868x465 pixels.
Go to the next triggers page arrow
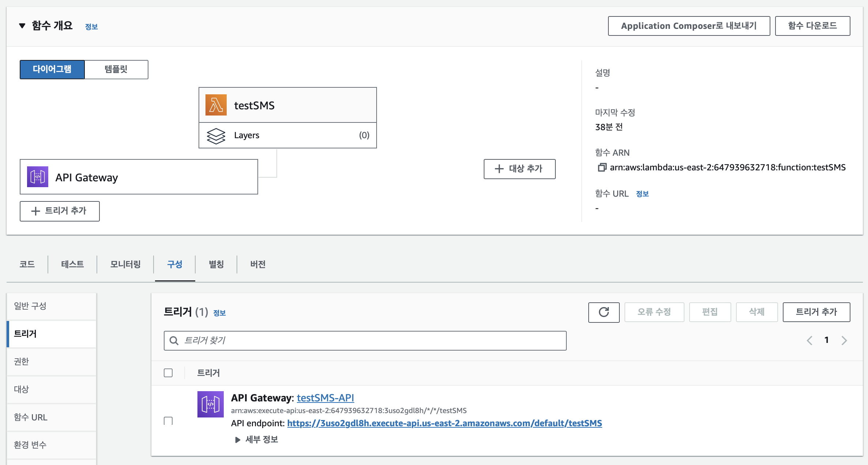(844, 340)
